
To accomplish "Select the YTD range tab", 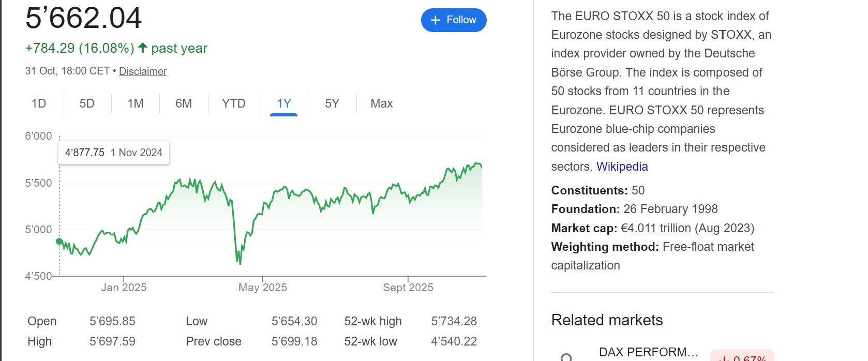I will [234, 103].
